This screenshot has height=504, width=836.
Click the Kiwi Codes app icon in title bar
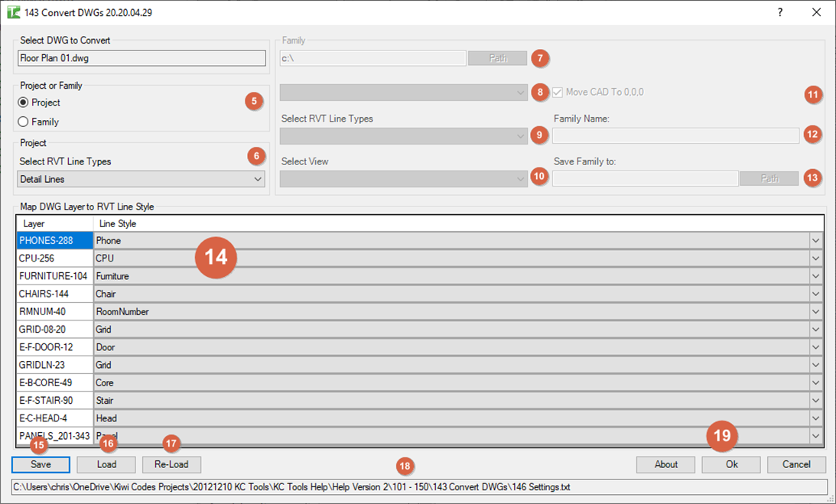coord(13,12)
